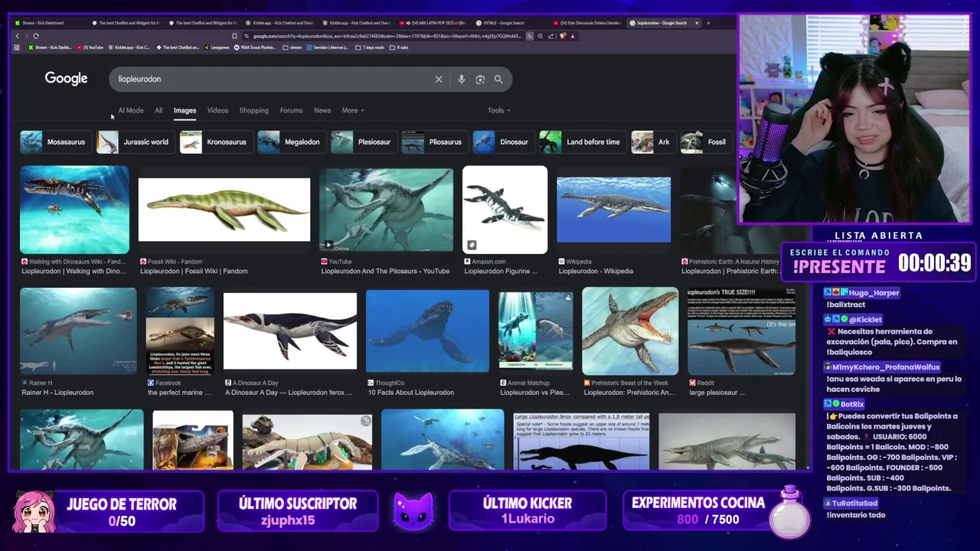Image resolution: width=980 pixels, height=551 pixels.
Task: Expand the More dropdown
Action: 352,110
